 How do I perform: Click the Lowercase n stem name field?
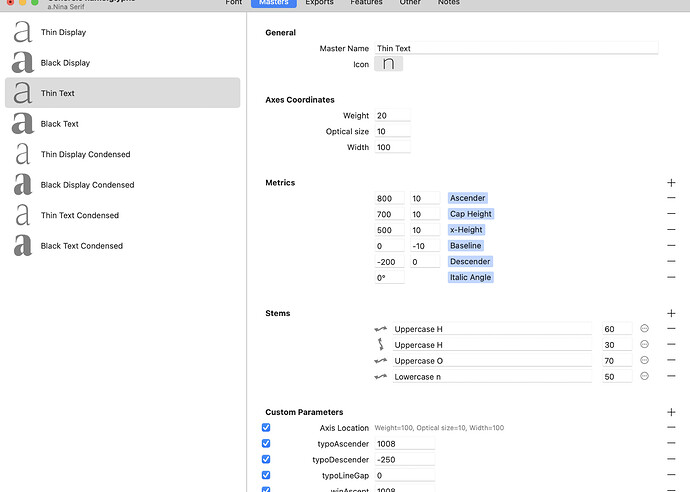(x=492, y=377)
